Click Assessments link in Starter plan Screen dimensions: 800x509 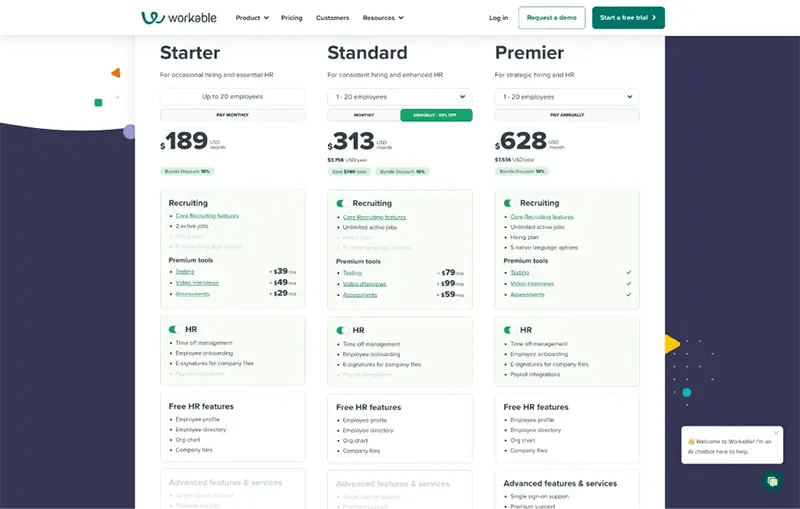click(192, 294)
